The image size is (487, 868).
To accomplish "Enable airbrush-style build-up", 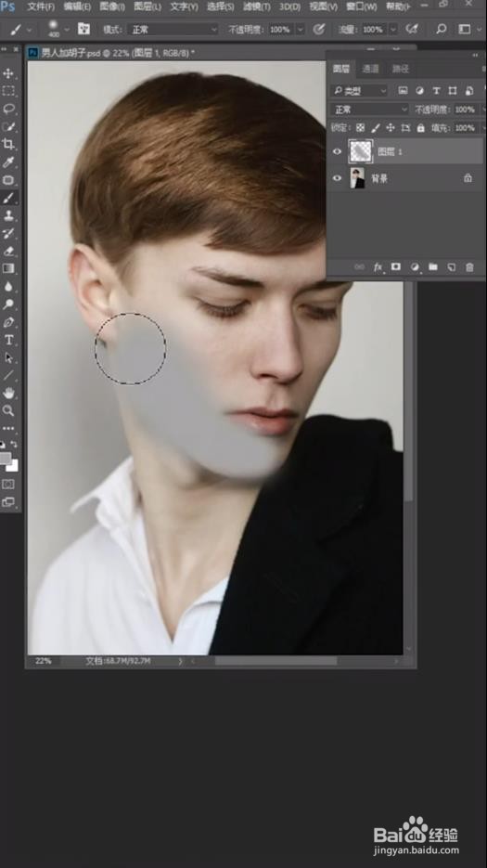I will click(x=412, y=29).
